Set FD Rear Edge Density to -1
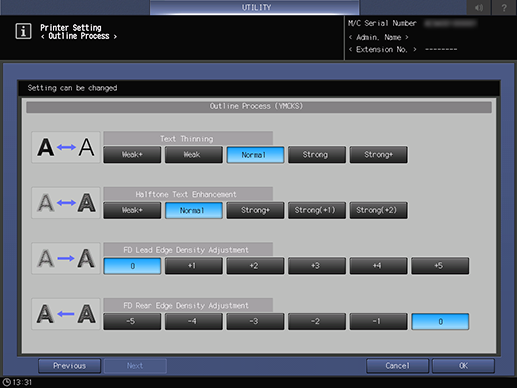This screenshot has width=517, height=388. click(378, 321)
